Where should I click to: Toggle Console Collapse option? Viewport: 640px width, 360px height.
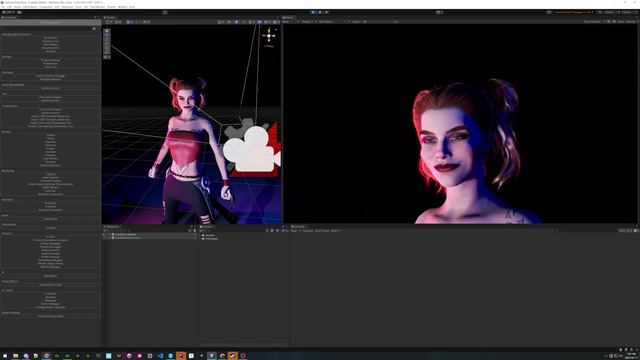(x=308, y=231)
